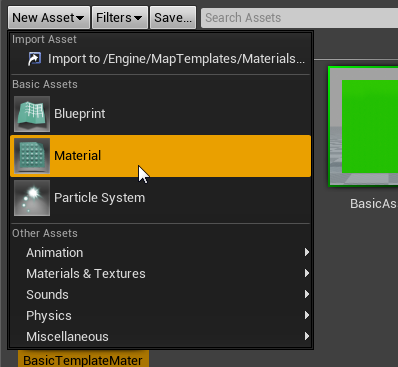Screen dimensions: 398x367
Task: Choose Particle System from Basic Assets
Action: pyautogui.click(x=160, y=198)
